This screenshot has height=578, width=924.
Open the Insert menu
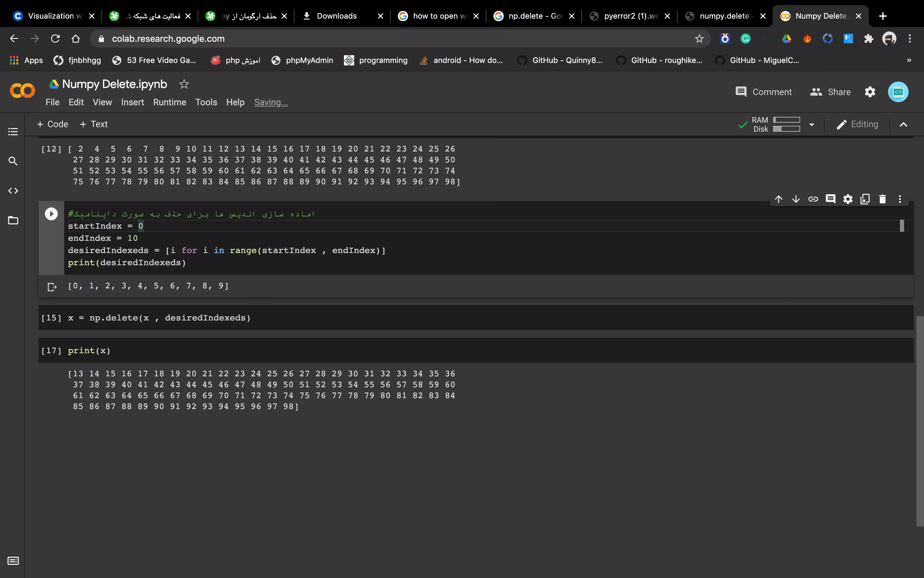pos(133,102)
